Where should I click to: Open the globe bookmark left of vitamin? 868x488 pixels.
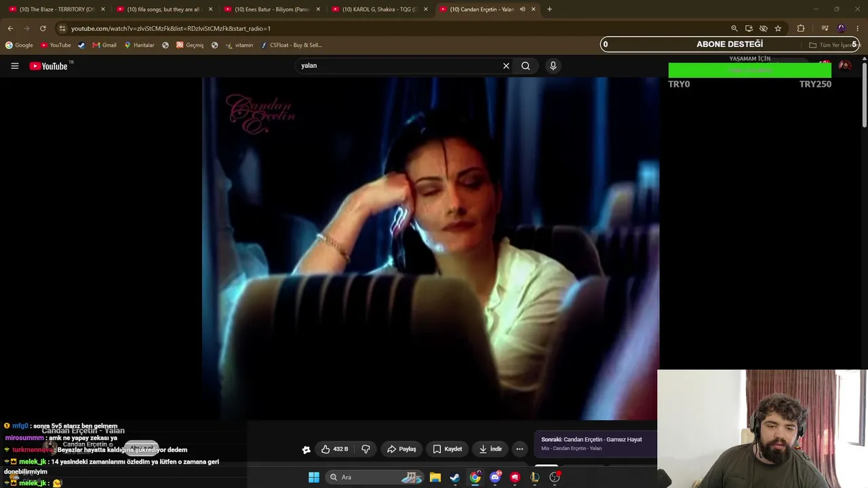(215, 45)
